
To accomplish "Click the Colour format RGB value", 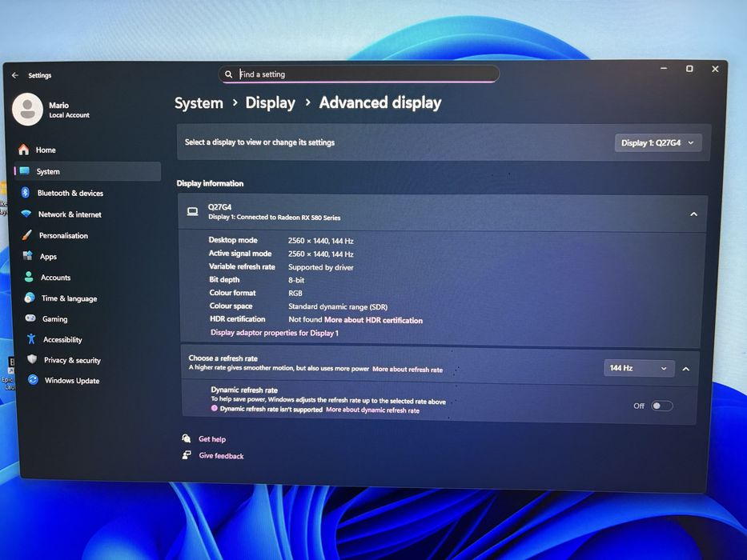I will pos(295,293).
